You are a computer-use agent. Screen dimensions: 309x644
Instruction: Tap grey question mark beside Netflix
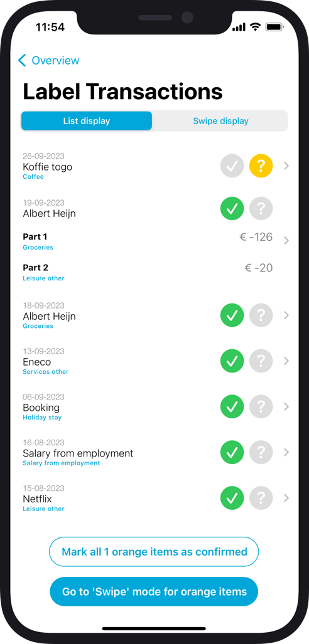261,498
